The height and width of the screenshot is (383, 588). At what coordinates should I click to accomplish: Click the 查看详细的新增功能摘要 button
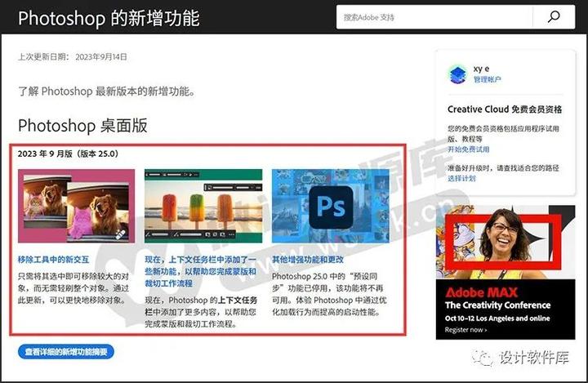click(x=66, y=352)
